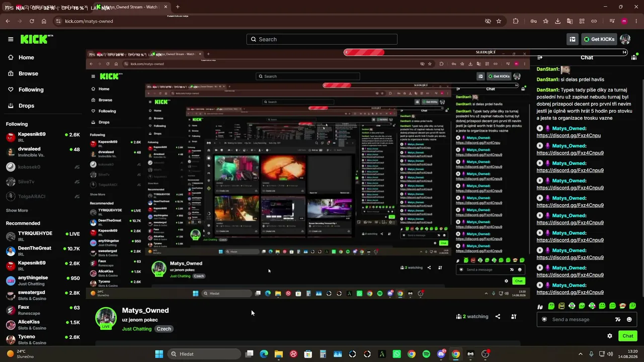The height and width of the screenshot is (362, 644).
Task: Open the password manager key icon
Action: pos(533,21)
